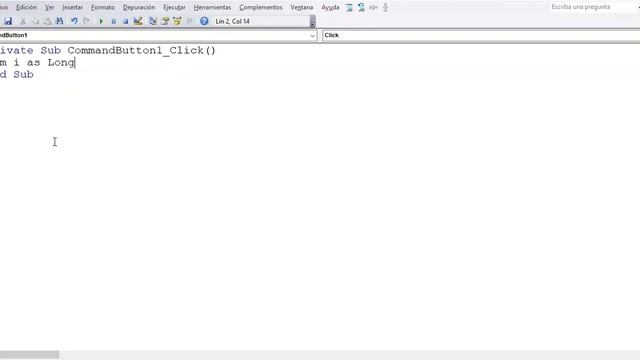The width and height of the screenshot is (640, 360).
Task: Click the fourth grey icon after Ayuda
Action: coord(385,7)
